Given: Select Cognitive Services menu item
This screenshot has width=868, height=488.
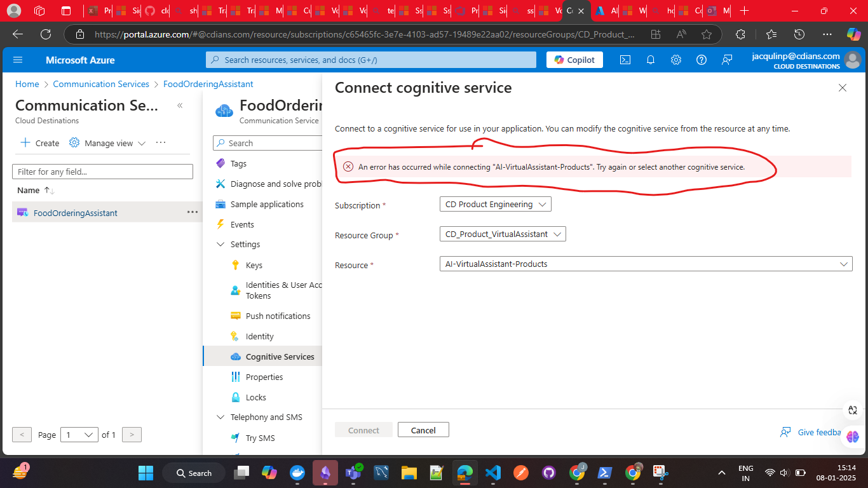Looking at the screenshot, I should [280, 356].
